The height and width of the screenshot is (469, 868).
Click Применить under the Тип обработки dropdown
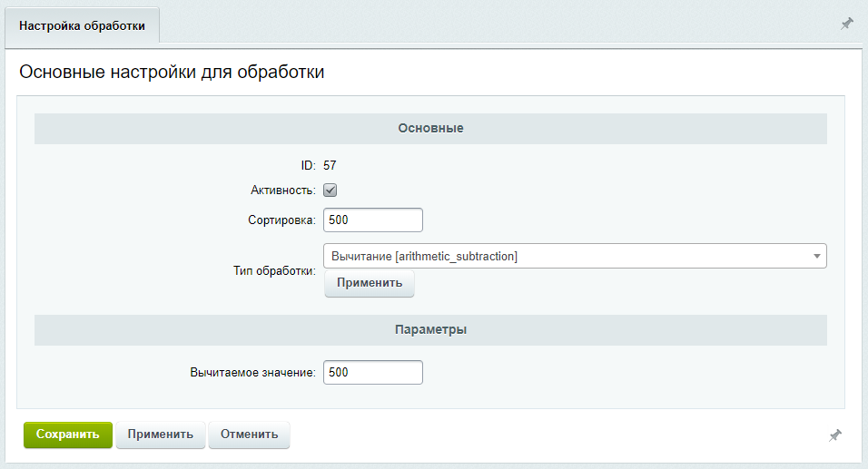point(370,283)
